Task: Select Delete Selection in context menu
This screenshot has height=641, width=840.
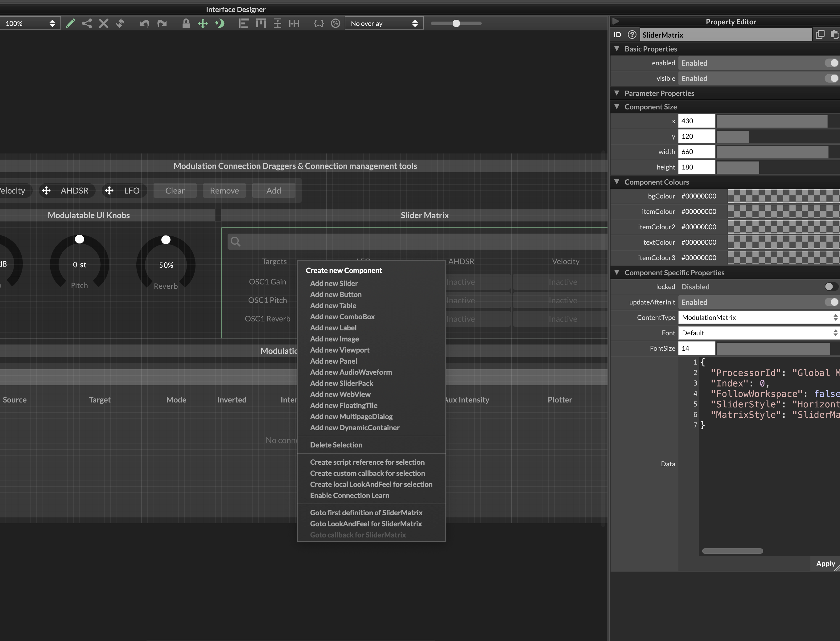Action: (x=372, y=444)
